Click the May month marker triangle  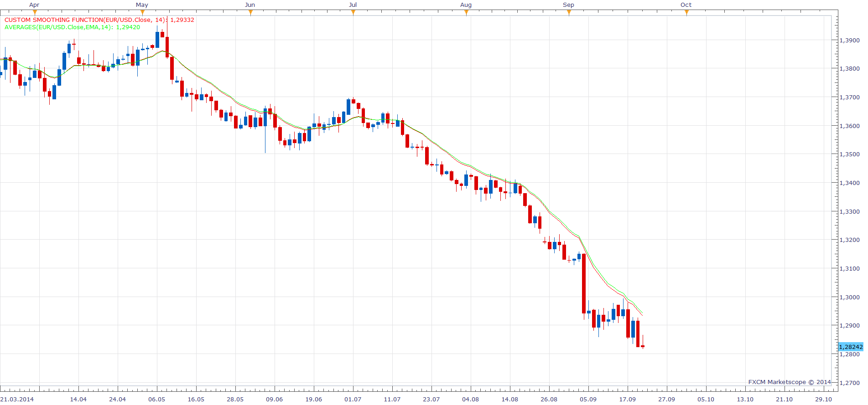tap(142, 12)
